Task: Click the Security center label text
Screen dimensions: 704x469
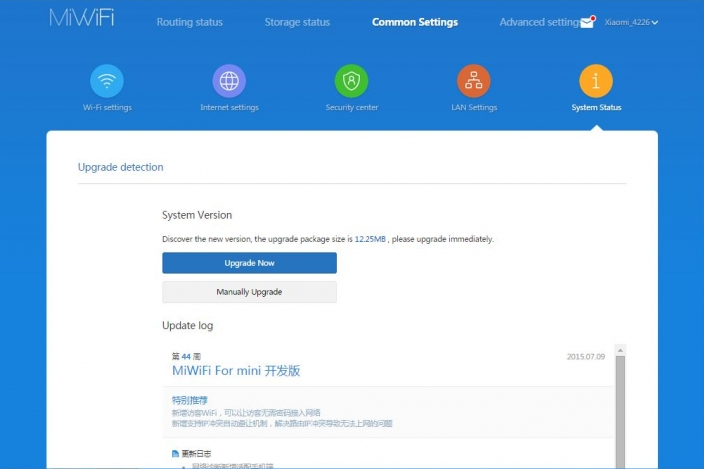Action: pyautogui.click(x=352, y=107)
